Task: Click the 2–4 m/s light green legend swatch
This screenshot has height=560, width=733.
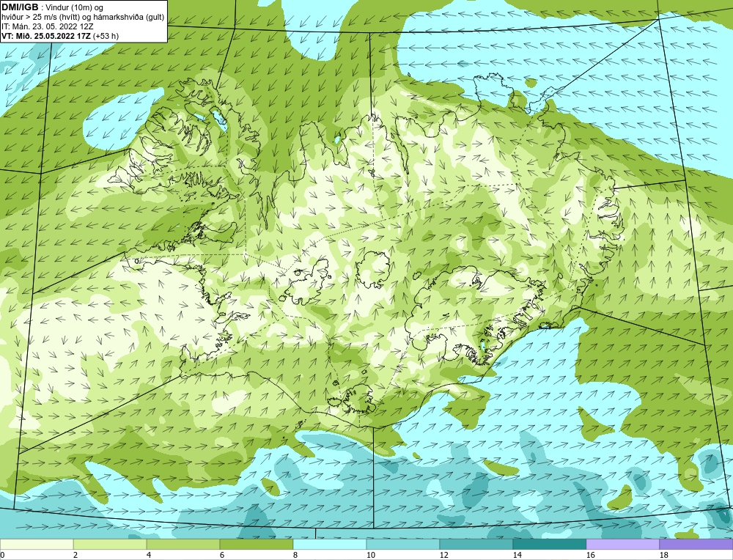Action: 110,544
